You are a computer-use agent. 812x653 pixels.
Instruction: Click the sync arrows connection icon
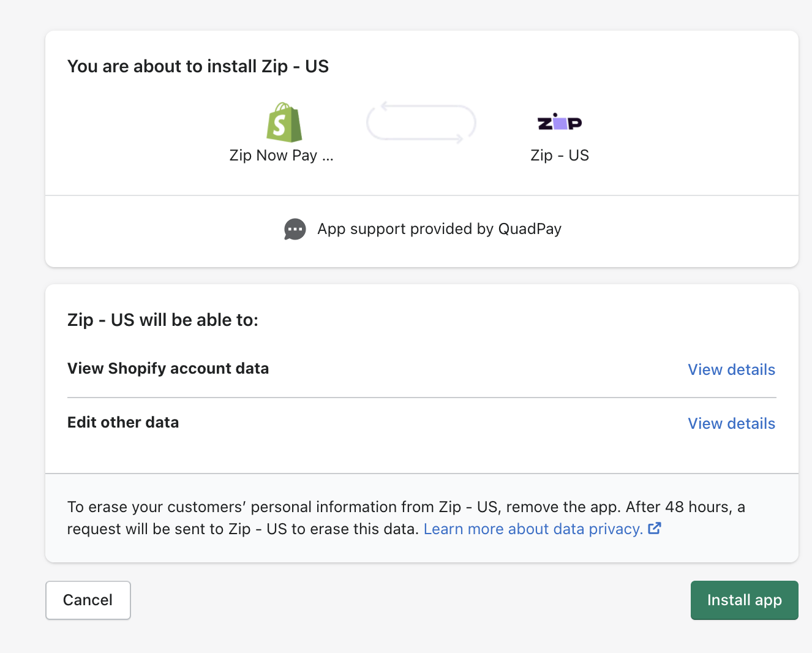(421, 123)
